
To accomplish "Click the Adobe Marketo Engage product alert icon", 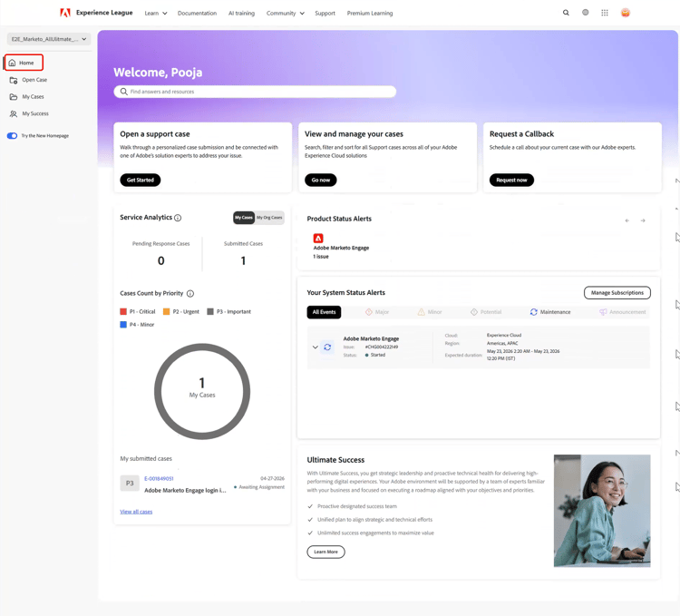I will pyautogui.click(x=318, y=239).
